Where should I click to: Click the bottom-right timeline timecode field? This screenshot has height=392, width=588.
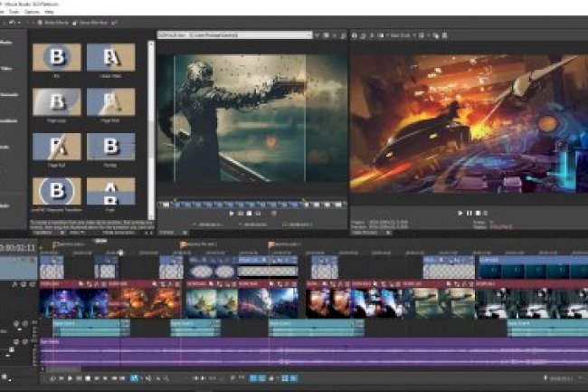coord(561,378)
